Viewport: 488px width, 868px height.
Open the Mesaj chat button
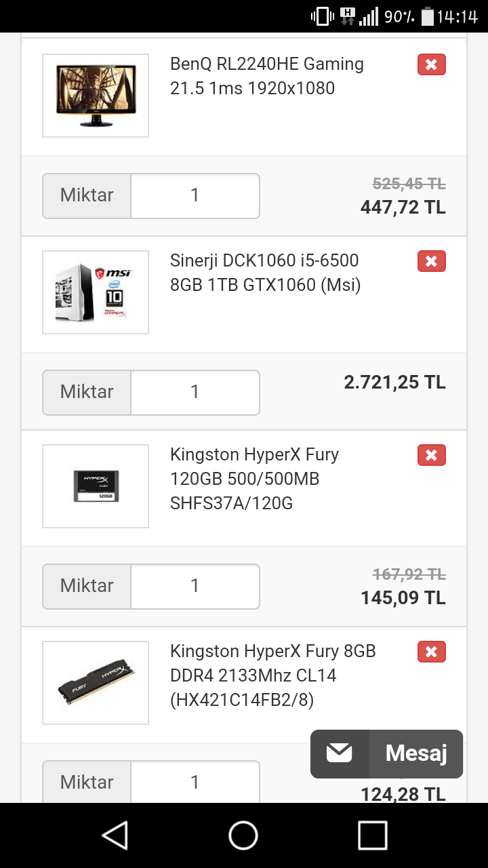coord(415,753)
